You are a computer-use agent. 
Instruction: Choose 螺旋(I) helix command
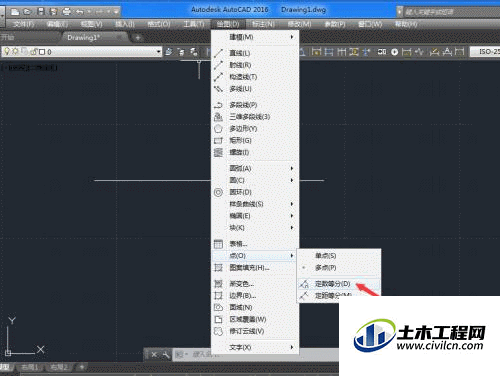(x=255, y=153)
